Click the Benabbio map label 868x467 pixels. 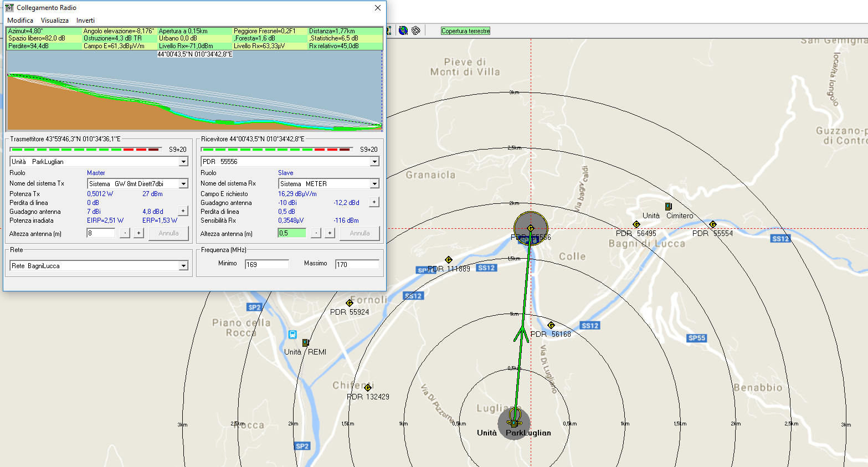coord(758,388)
